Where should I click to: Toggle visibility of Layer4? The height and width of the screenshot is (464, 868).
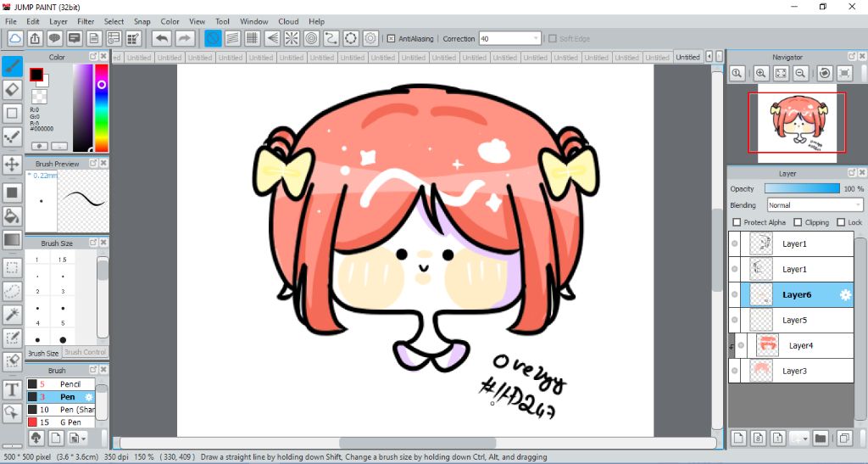click(x=741, y=345)
